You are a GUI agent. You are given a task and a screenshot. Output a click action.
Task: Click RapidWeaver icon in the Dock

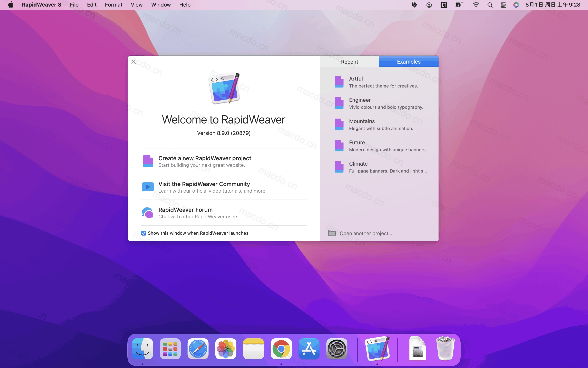[377, 349]
